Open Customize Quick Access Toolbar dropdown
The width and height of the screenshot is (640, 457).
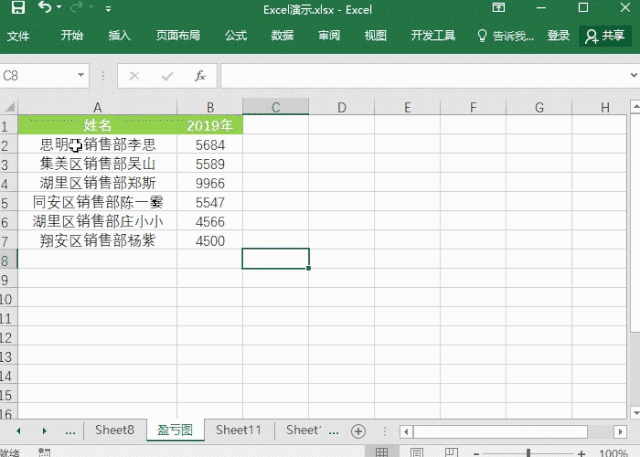coord(108,8)
